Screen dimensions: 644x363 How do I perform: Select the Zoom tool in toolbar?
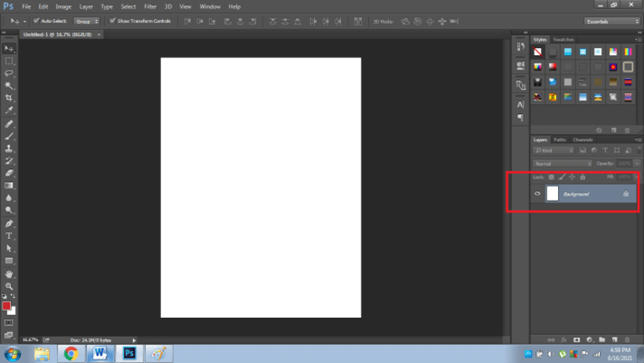(x=10, y=286)
